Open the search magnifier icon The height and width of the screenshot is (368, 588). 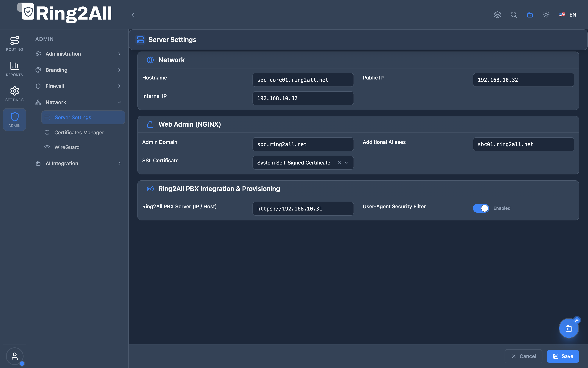[x=514, y=15]
